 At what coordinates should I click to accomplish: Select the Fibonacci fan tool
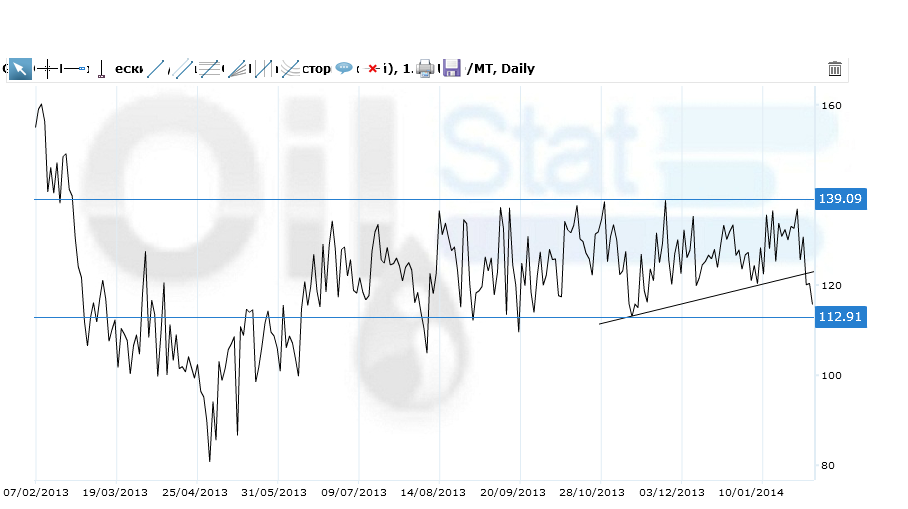click(237, 69)
